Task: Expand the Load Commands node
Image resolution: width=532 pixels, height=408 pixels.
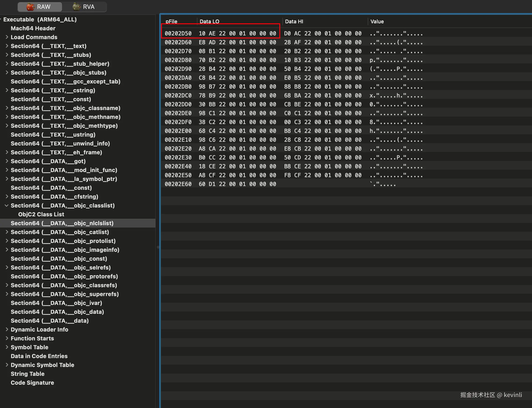Action: pos(7,37)
